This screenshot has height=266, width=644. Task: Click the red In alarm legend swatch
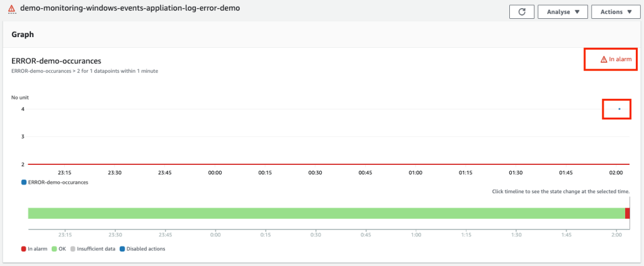[x=24, y=249]
